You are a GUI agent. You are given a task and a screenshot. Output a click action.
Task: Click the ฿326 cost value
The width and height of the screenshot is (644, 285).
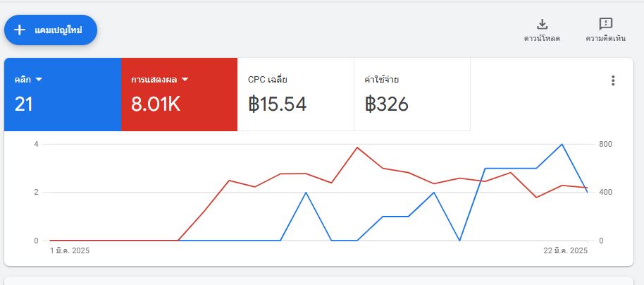pyautogui.click(x=386, y=104)
